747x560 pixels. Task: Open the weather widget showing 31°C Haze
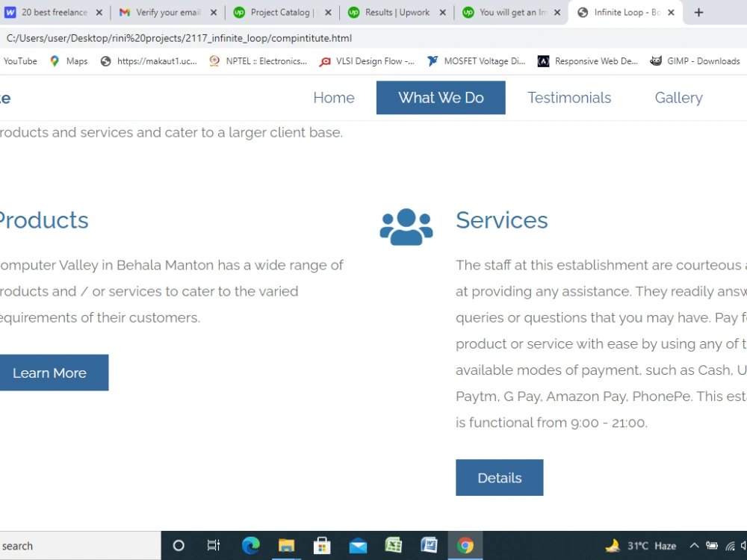pyautogui.click(x=641, y=546)
